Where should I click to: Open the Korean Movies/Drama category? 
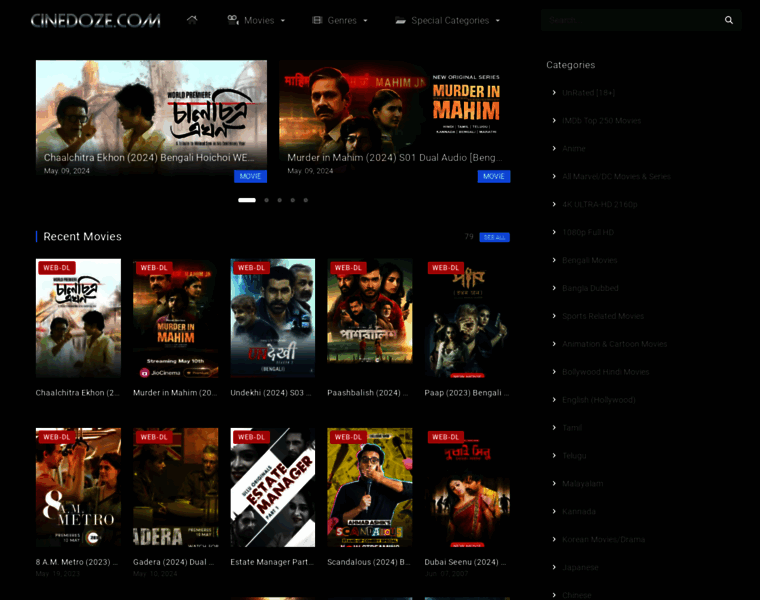tap(603, 539)
